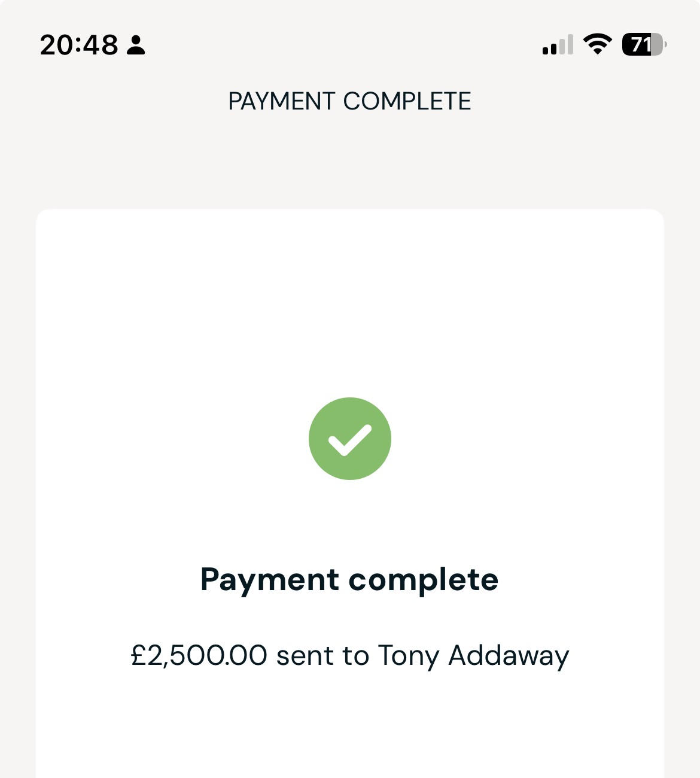
Task: Click the person silhouette status bar icon
Action: (x=136, y=45)
